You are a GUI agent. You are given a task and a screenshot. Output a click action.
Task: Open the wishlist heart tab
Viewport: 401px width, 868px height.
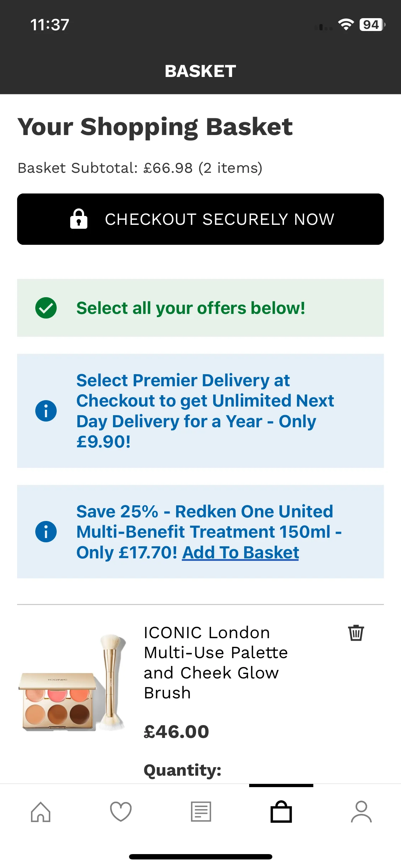point(121,812)
